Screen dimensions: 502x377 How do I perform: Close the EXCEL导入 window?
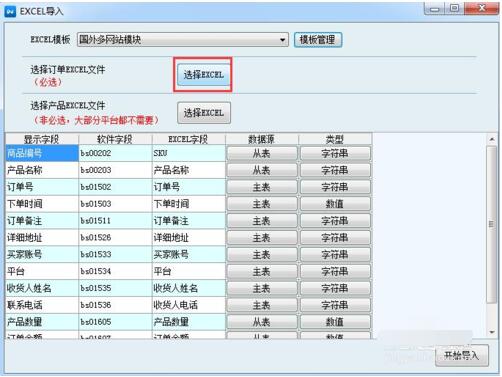pos(482,8)
